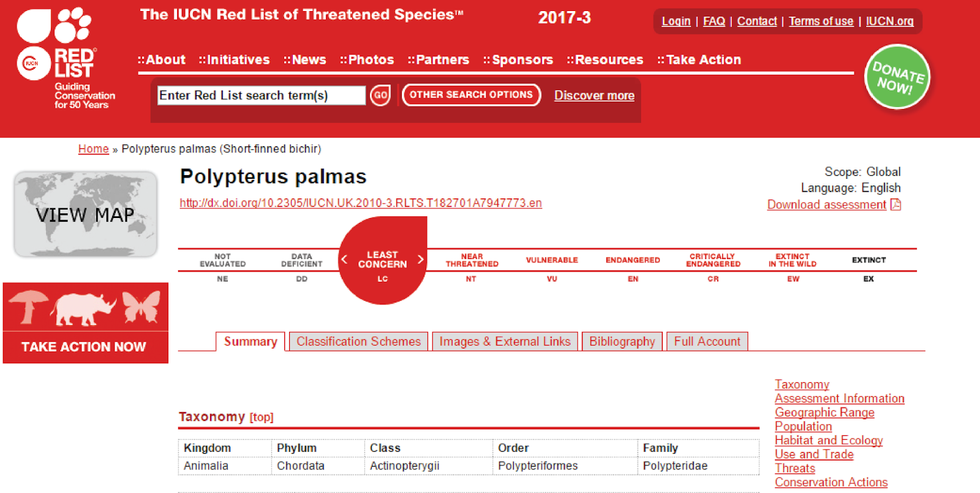Jump to Population section
This screenshot has width=980, height=493.
coord(804,427)
